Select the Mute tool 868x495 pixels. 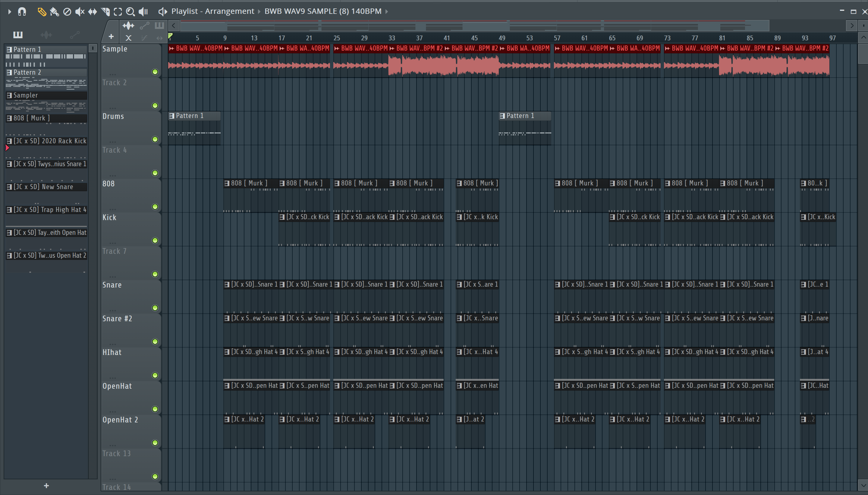coord(80,12)
